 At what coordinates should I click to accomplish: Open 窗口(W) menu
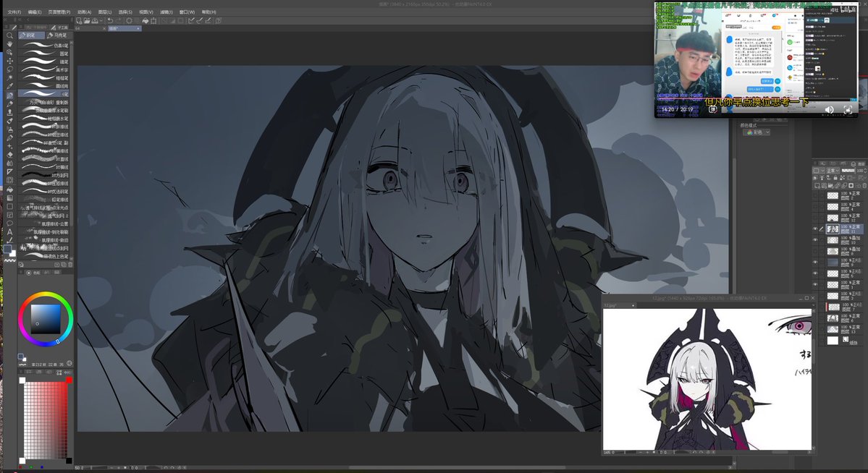click(187, 12)
